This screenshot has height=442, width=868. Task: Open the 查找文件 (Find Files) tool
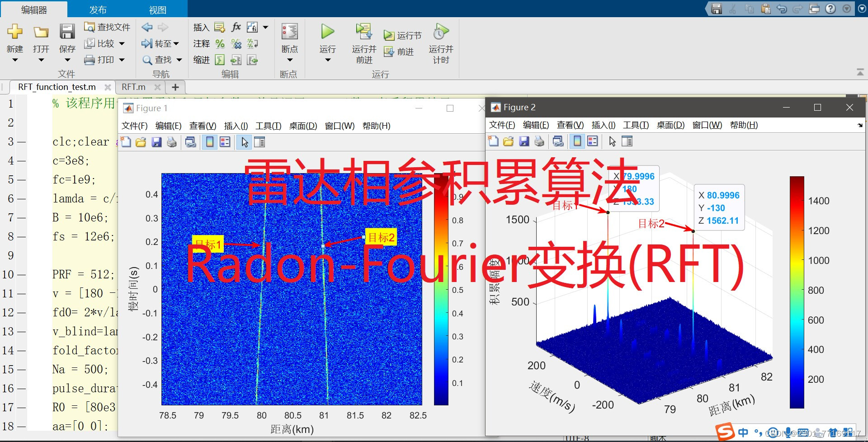[x=107, y=27]
